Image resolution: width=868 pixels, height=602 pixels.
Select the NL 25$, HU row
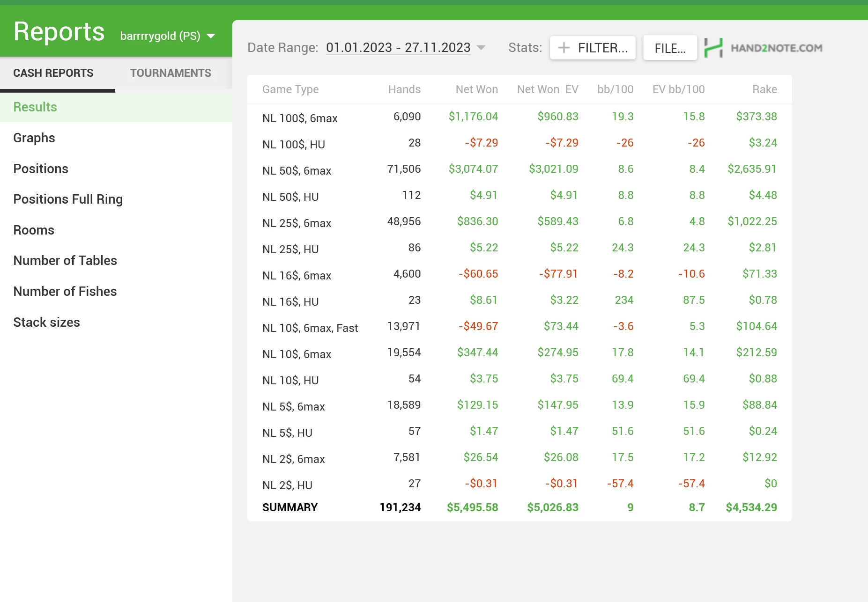coord(519,248)
